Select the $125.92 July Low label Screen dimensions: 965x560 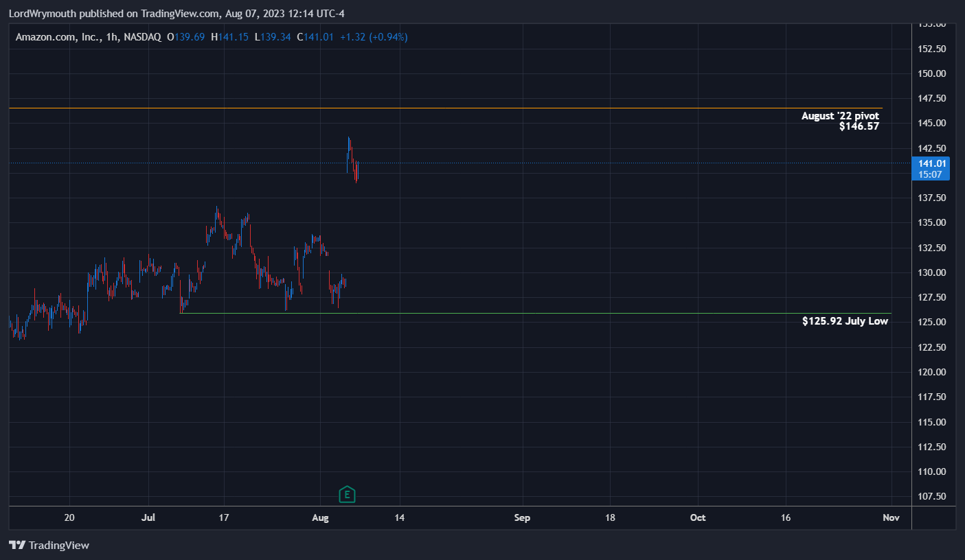point(845,321)
